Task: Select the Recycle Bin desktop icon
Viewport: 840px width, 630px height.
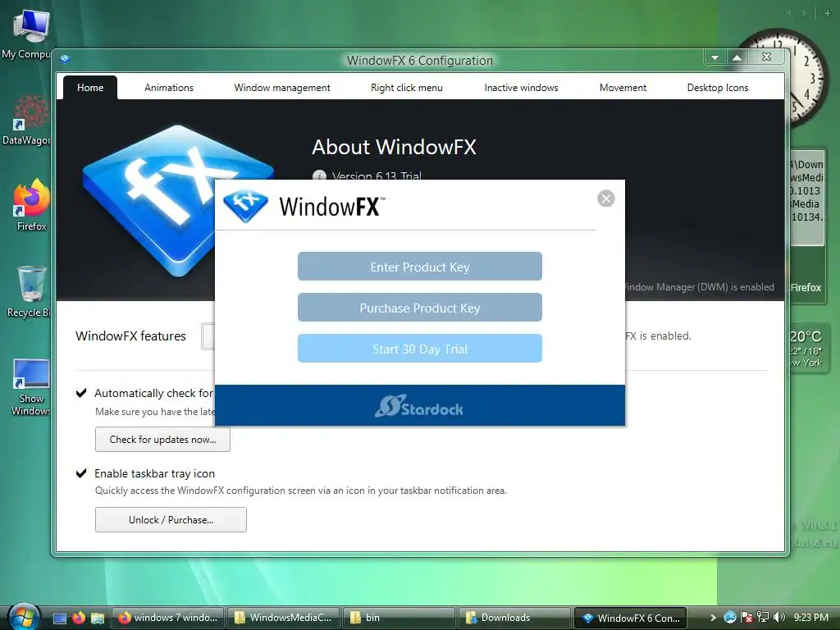Action: click(30, 292)
